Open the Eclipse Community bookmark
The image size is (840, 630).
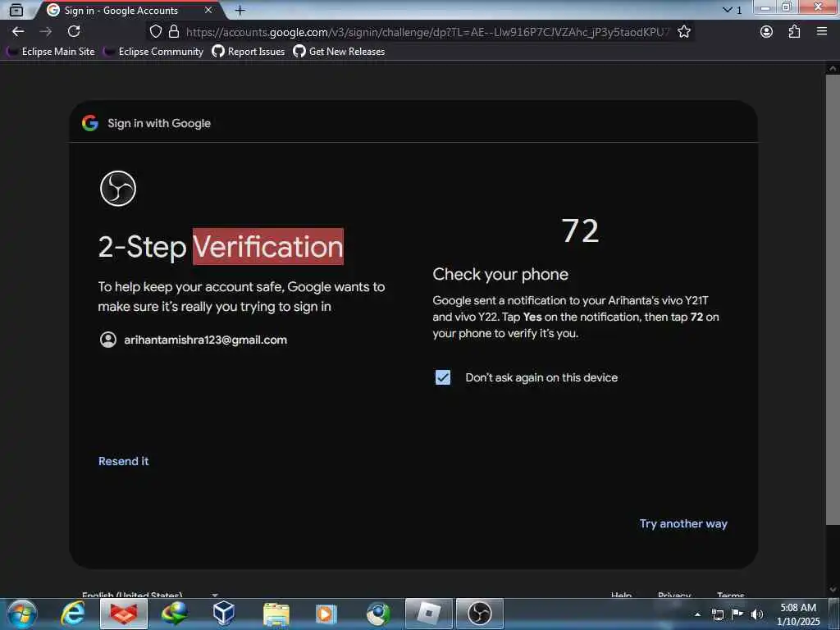pyautogui.click(x=153, y=52)
